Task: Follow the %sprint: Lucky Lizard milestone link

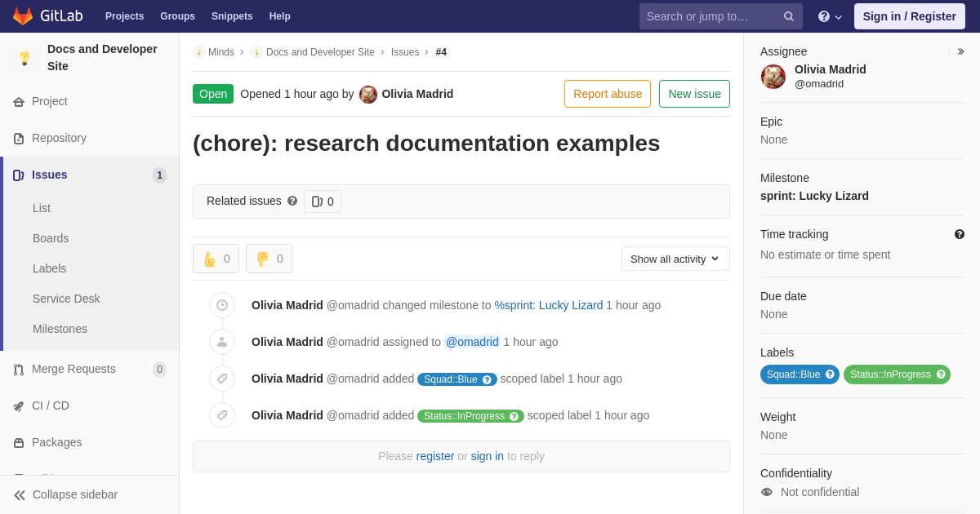Action: 549,305
